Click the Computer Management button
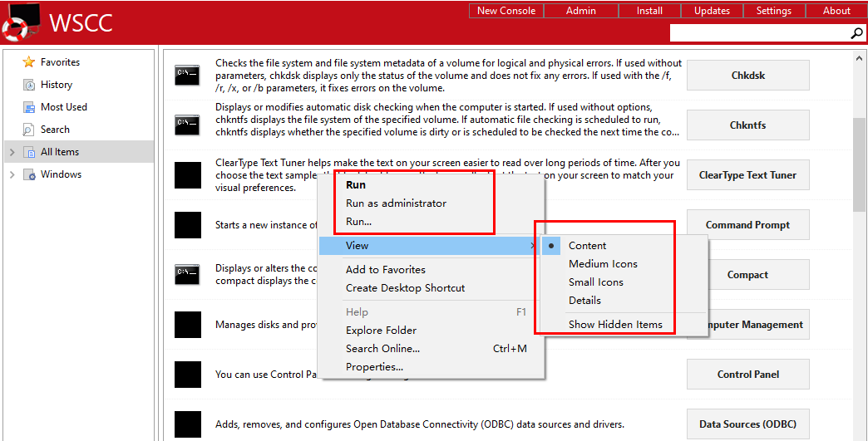 click(x=759, y=325)
